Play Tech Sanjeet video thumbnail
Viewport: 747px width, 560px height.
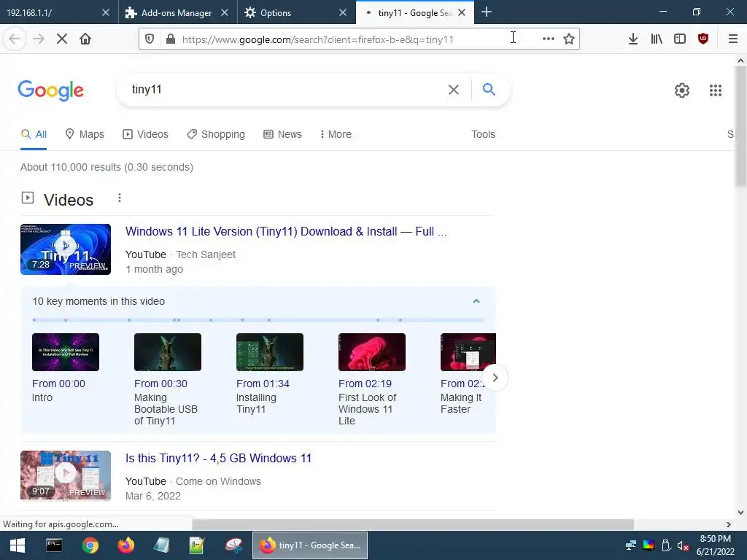point(66,249)
